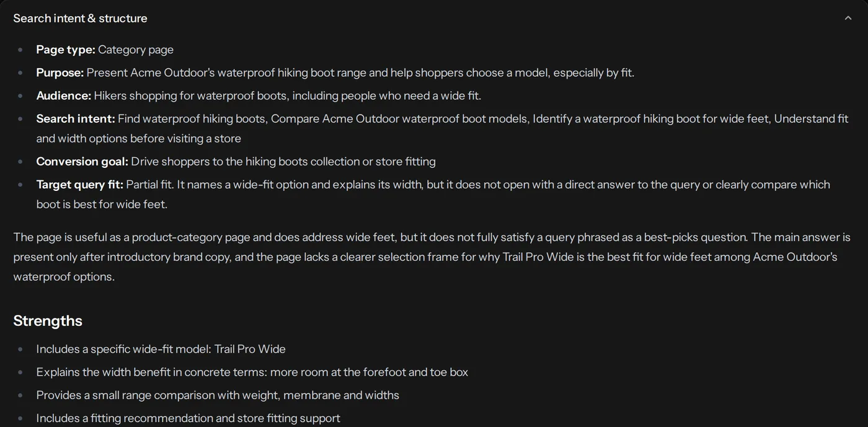The image size is (868, 427).
Task: Select the Page type: Category page line
Action: [x=105, y=50]
